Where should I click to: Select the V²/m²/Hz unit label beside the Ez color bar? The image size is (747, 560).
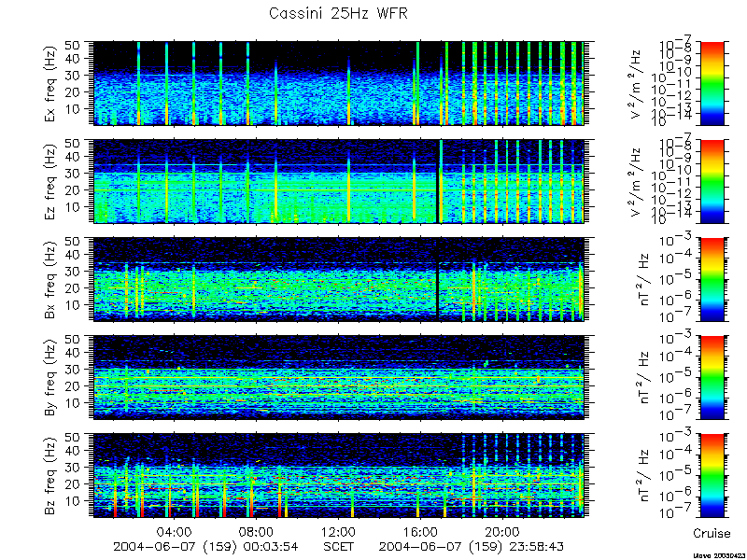pos(637,182)
